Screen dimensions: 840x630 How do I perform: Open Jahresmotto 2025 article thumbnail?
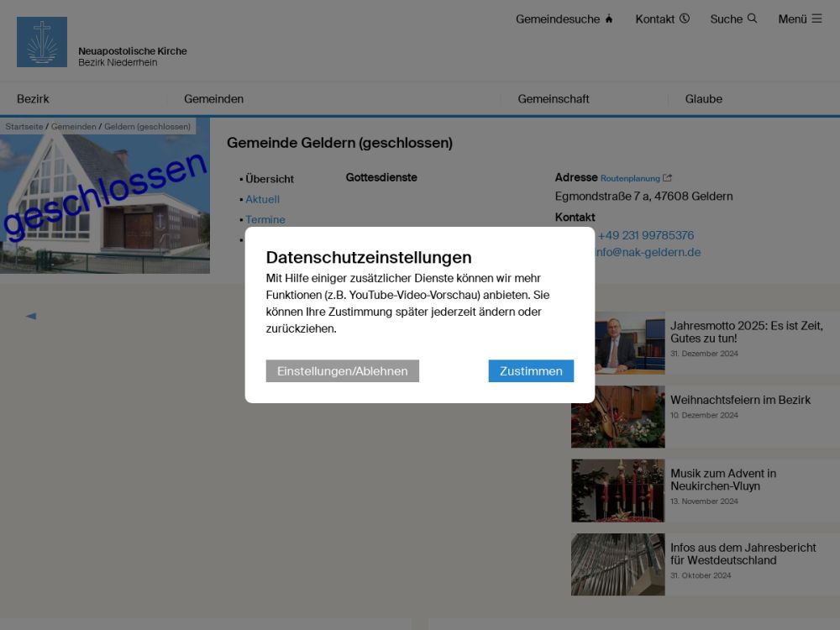(617, 343)
